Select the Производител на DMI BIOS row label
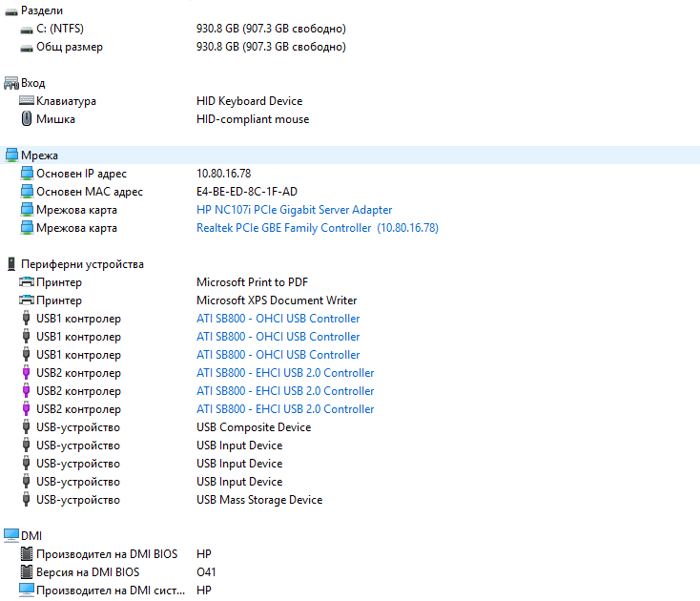 [107, 554]
